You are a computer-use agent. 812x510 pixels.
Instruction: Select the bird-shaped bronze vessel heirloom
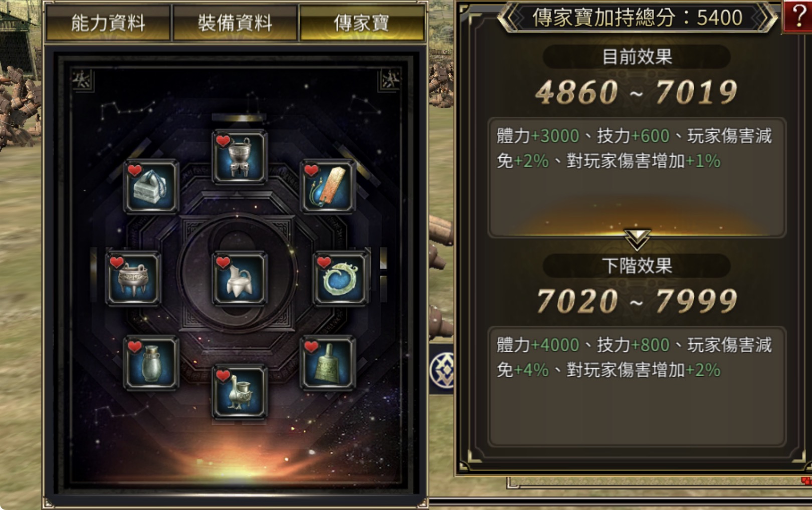click(x=239, y=392)
